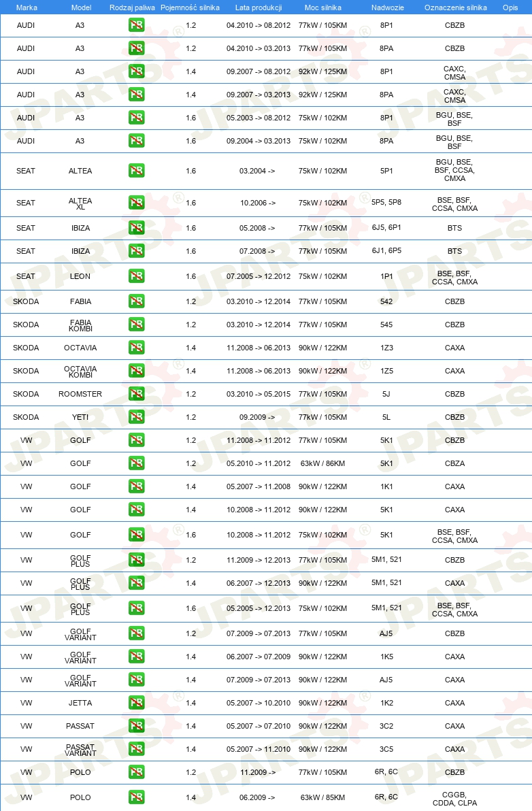532x811 pixels.
Task: Click the Oznaczenie silnika column header
Action: [x=456, y=7]
